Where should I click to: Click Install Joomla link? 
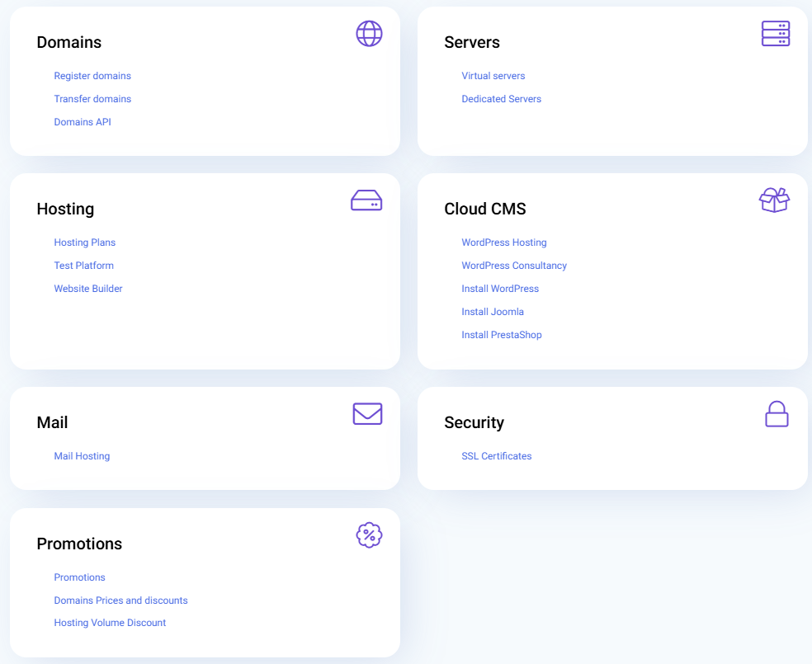(x=493, y=312)
